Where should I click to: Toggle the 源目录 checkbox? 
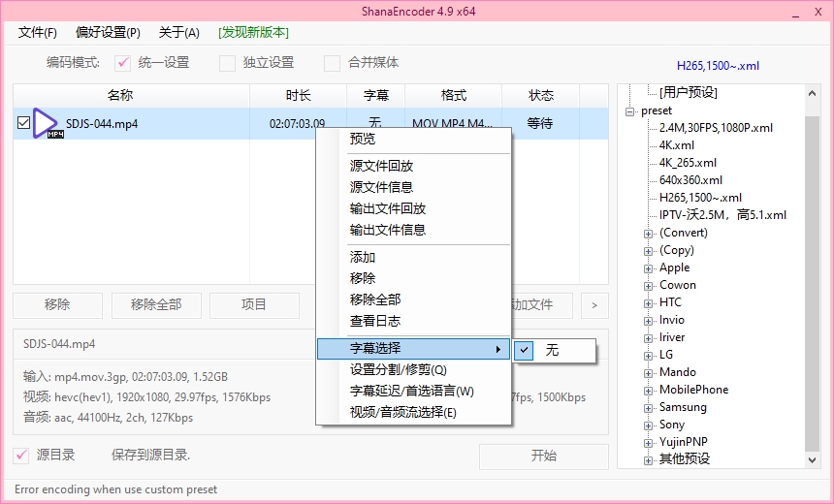coord(20,456)
